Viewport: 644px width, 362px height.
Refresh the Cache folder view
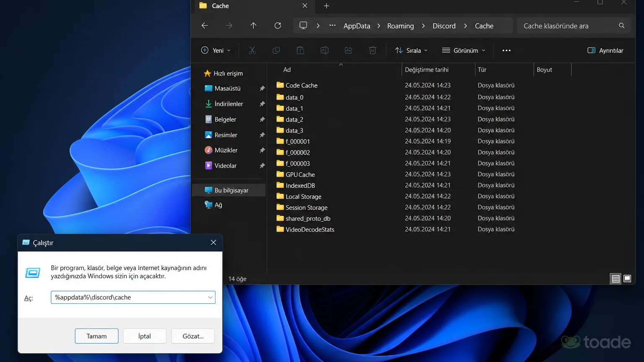pyautogui.click(x=278, y=26)
